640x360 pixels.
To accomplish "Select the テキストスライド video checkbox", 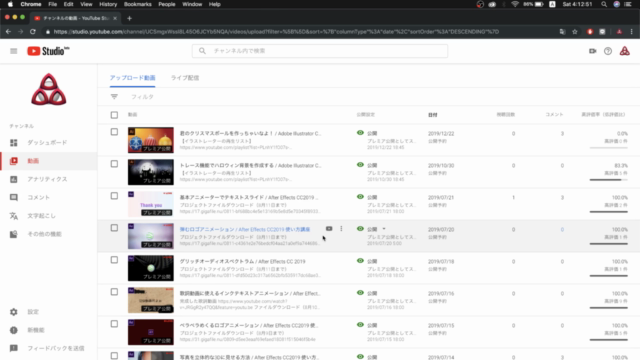I will coord(114,196).
